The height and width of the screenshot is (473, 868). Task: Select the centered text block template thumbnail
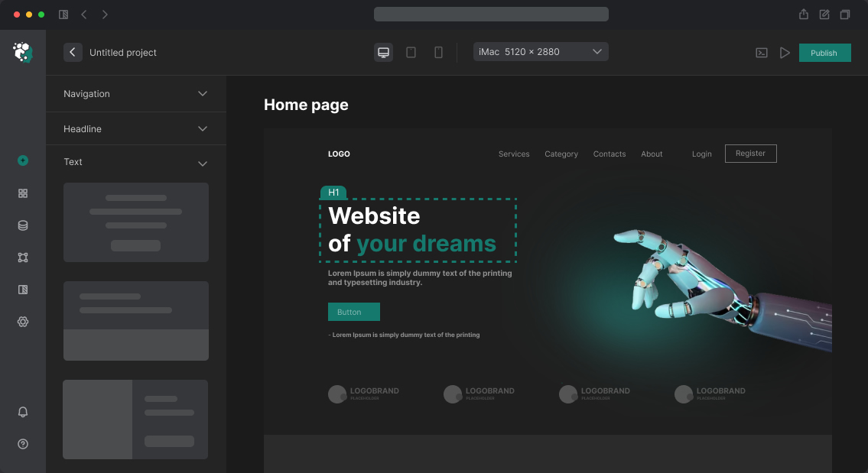click(135, 222)
